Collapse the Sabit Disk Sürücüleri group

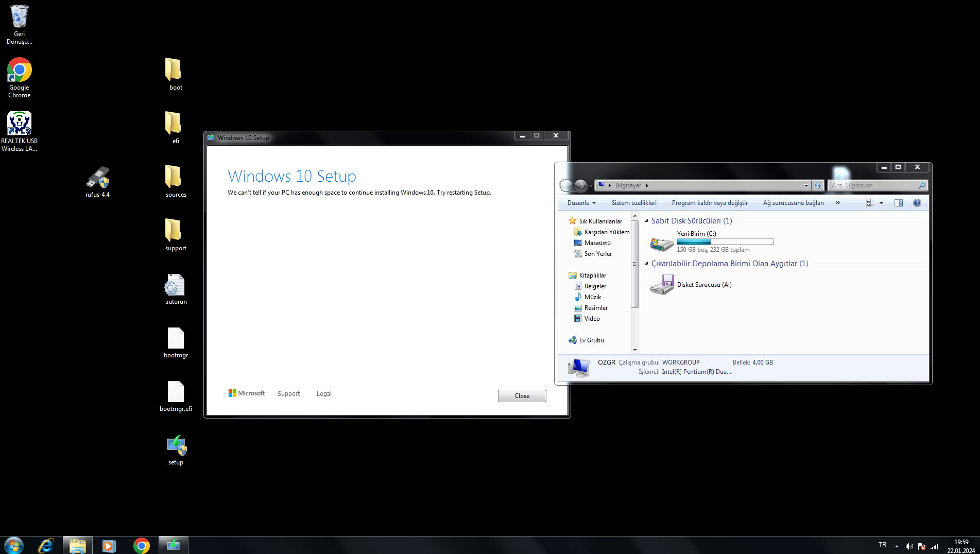pos(646,221)
